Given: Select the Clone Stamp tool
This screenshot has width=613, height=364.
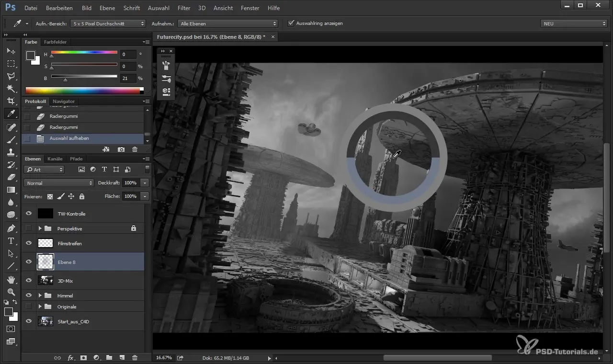Looking at the screenshot, I should point(11,152).
